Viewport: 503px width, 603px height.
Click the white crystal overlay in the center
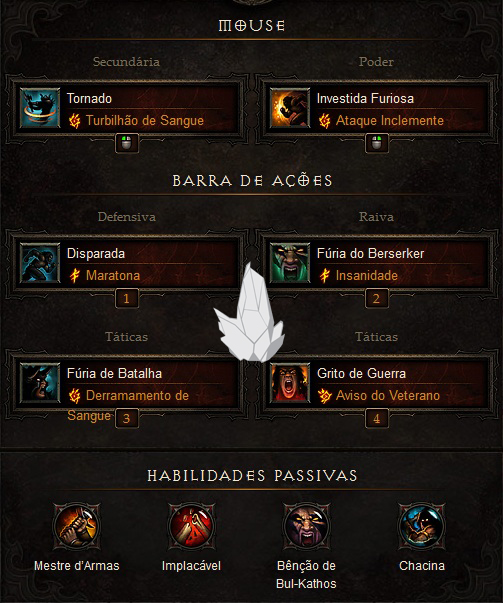click(250, 313)
